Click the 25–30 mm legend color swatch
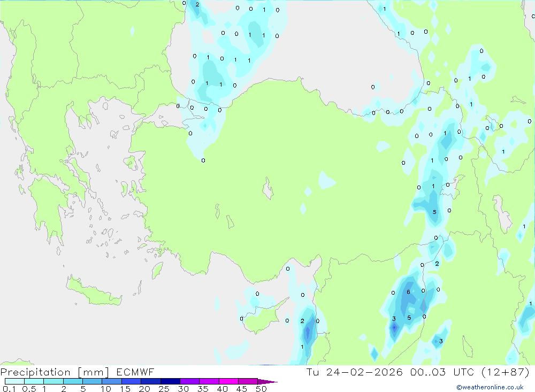Viewport: 535px width, 392px height. 170,381
